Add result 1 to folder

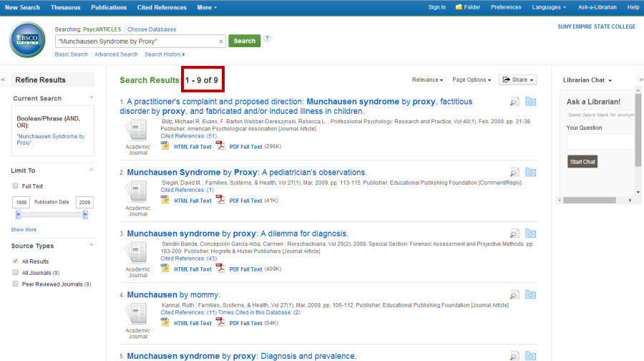pos(530,102)
